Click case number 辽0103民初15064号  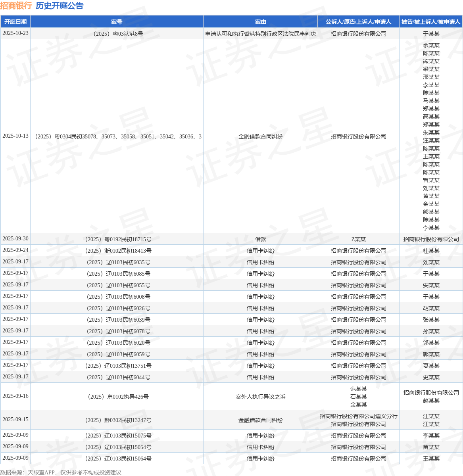(117, 459)
